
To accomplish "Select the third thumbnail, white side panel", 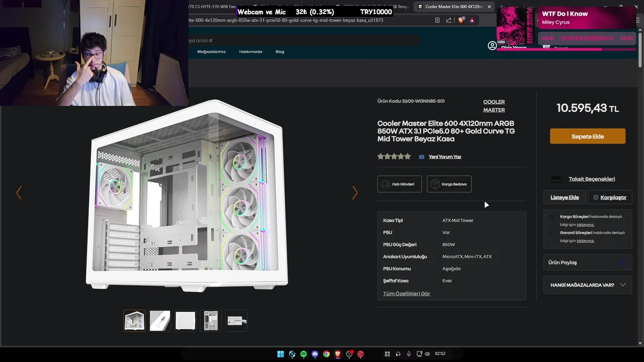I will pyautogui.click(x=186, y=320).
